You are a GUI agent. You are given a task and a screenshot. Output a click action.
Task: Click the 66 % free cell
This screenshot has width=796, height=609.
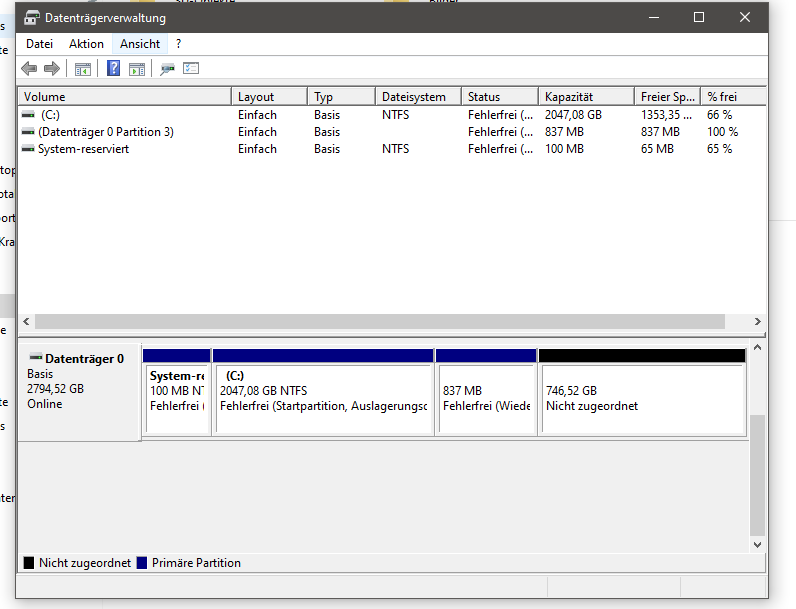click(x=719, y=115)
